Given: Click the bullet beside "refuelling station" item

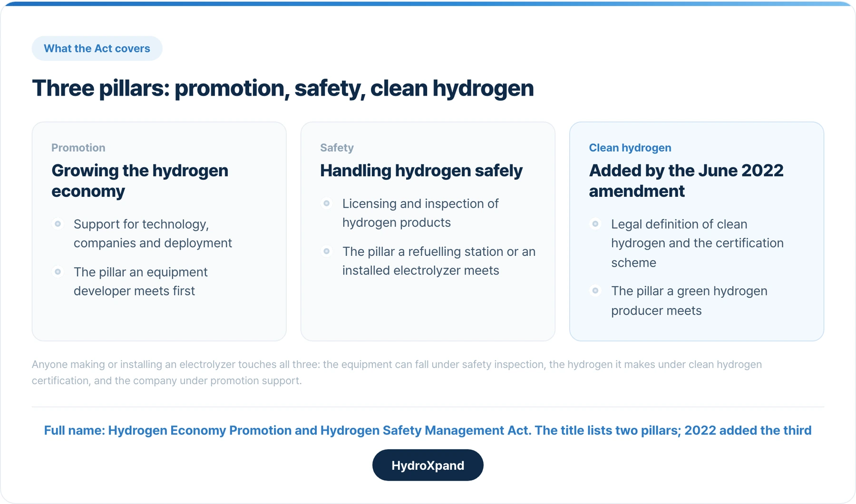Looking at the screenshot, I should pyautogui.click(x=326, y=251).
